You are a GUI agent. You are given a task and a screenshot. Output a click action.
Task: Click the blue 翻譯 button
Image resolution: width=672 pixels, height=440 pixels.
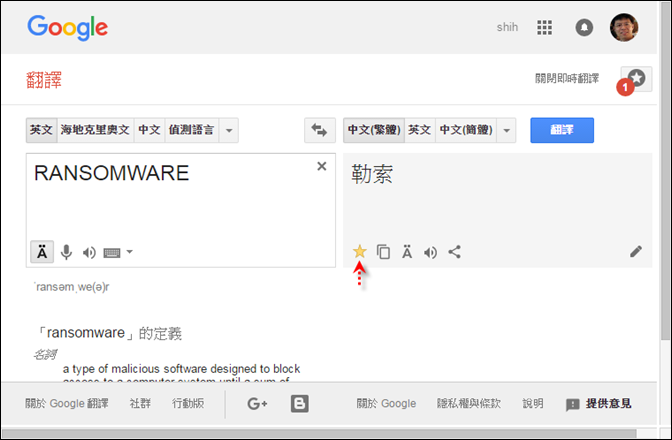(562, 130)
